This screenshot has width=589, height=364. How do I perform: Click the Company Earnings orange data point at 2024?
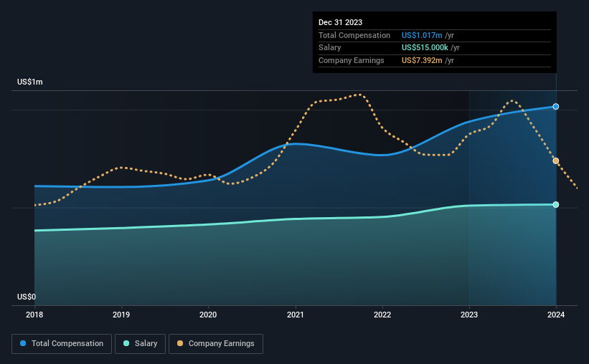[555, 161]
